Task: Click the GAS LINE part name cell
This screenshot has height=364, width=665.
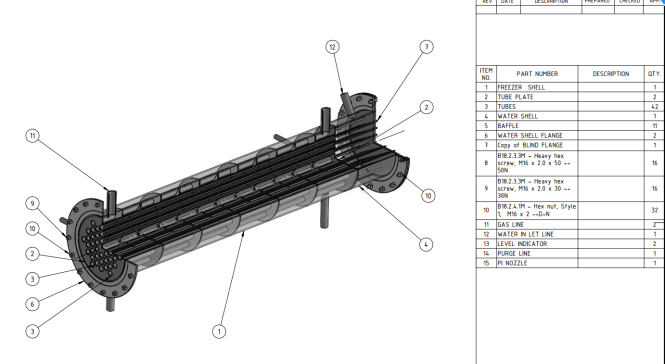Action: click(537, 224)
